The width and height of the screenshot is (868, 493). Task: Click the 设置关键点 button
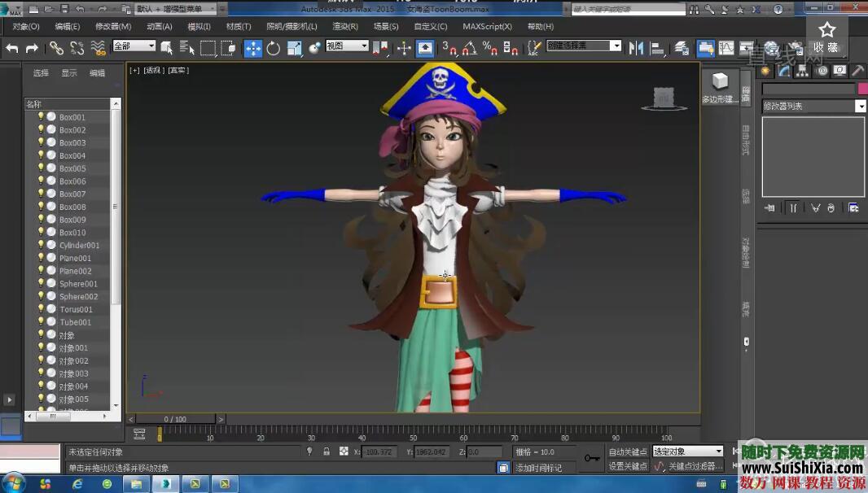(627, 466)
